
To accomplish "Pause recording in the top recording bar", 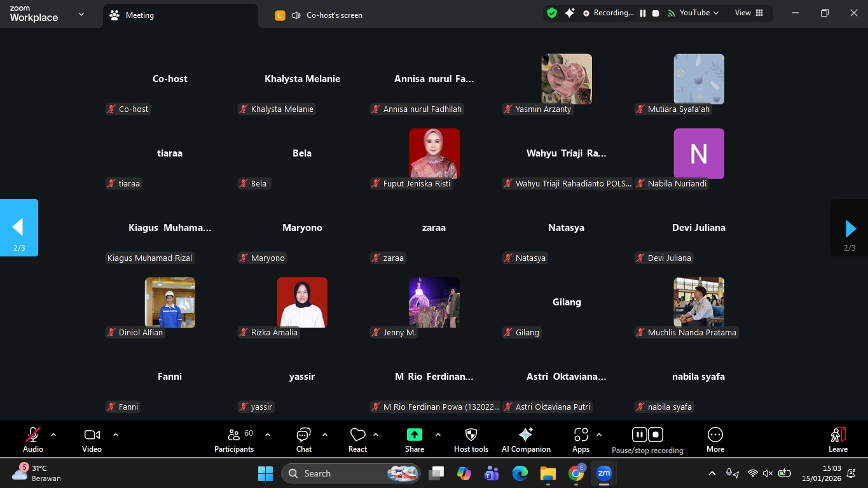I will click(643, 13).
